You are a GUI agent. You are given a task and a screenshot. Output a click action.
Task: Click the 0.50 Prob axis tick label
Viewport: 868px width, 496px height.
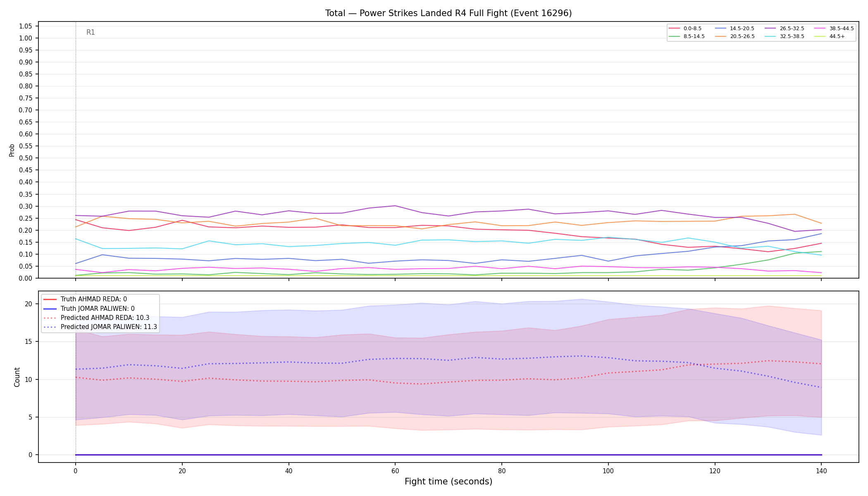click(26, 158)
